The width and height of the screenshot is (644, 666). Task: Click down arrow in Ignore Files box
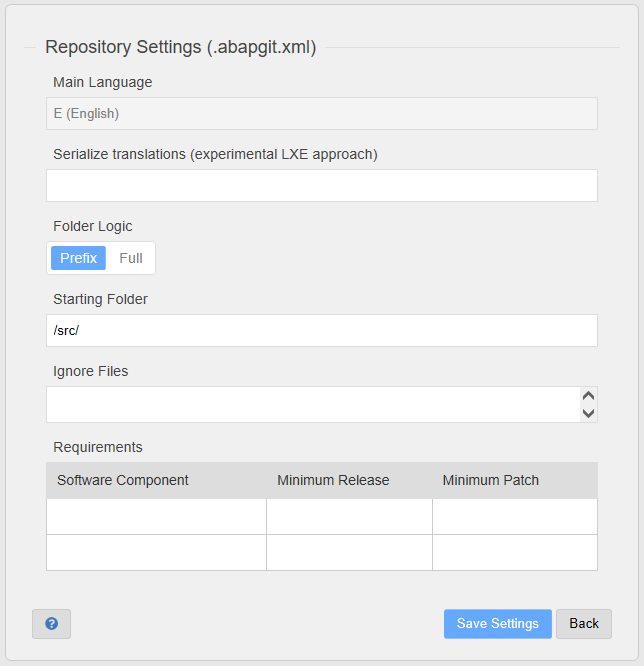[x=588, y=413]
